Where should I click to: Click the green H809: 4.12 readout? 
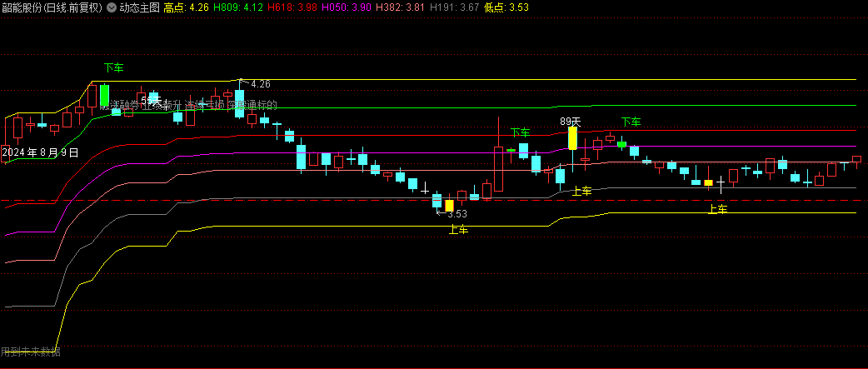(x=238, y=7)
